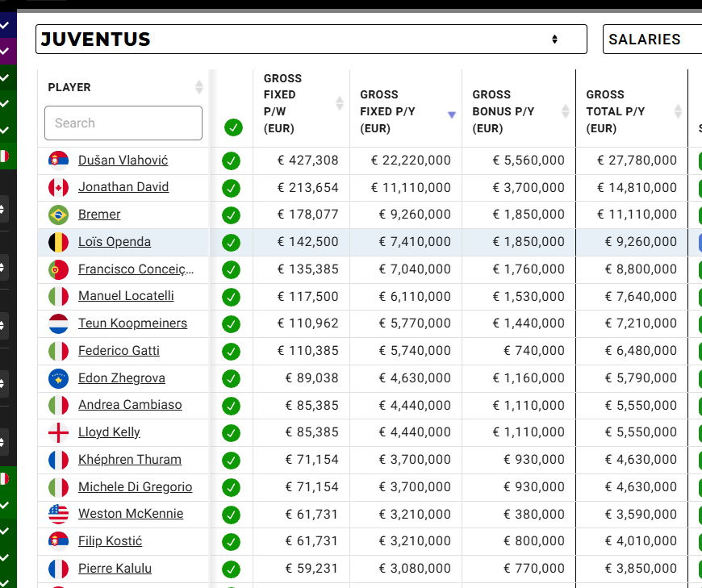
Task: Click Serbia flag beside Filip Kostić
Action: (x=59, y=541)
